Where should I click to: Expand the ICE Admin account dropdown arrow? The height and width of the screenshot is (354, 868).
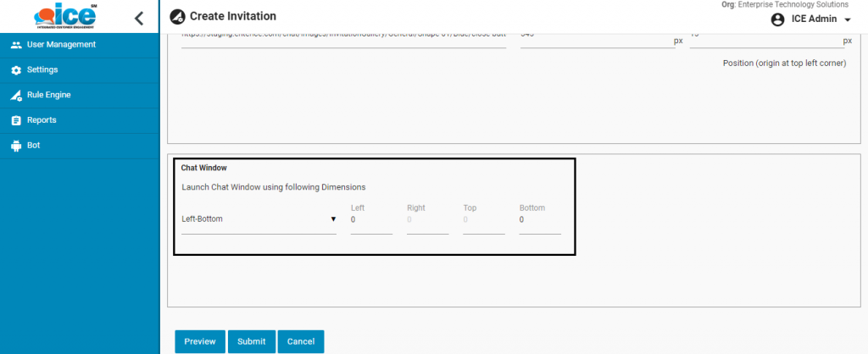point(847,19)
